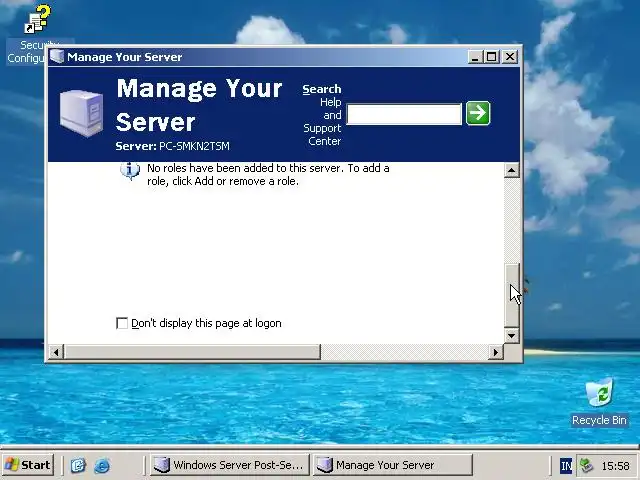Screen dimensions: 640x480
Task: Open the system tray network/security icon
Action: click(x=586, y=465)
